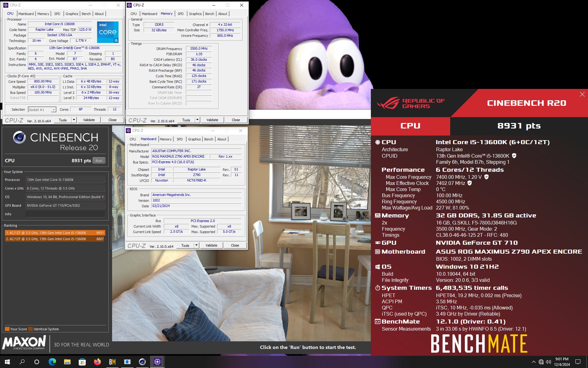Launch Firefox from the taskbar
The image size is (588, 368).
tap(97, 362)
